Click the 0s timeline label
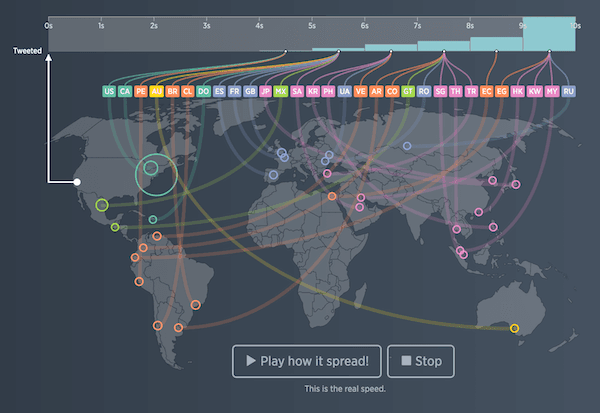Screen dimensions: 600x413 point(48,26)
